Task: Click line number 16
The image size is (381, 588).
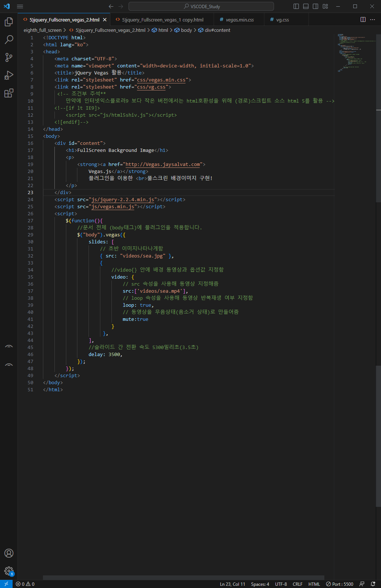Action: (30, 143)
